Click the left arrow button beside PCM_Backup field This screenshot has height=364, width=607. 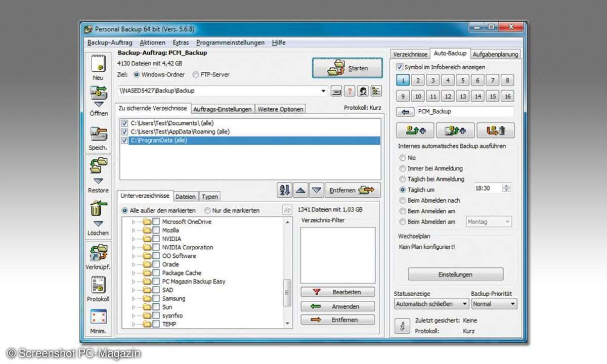coord(406,112)
